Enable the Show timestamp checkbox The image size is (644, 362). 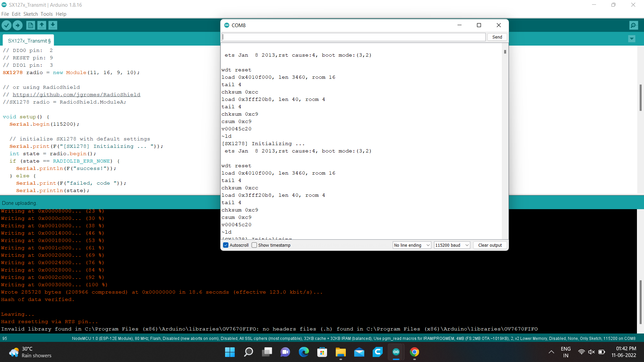click(254, 245)
